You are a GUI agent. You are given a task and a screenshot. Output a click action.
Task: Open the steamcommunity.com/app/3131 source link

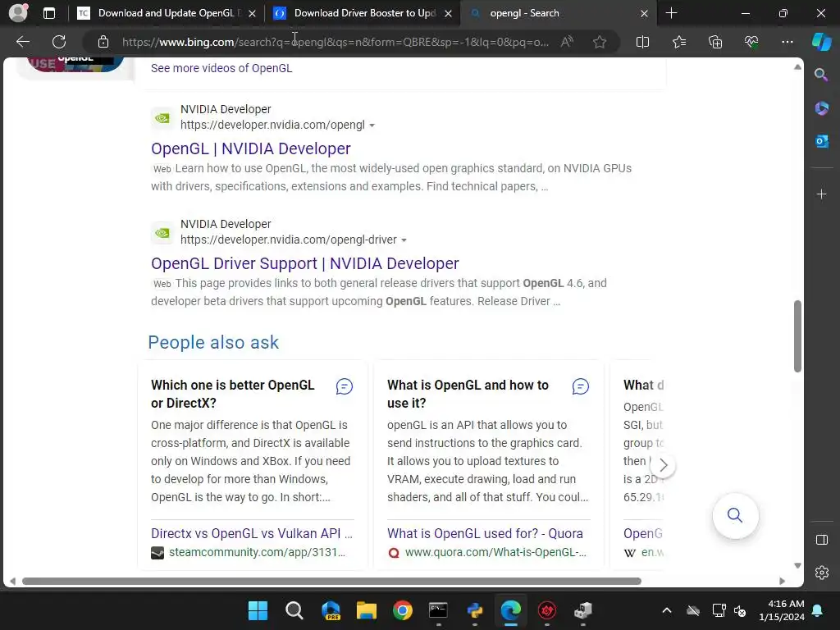(257, 552)
